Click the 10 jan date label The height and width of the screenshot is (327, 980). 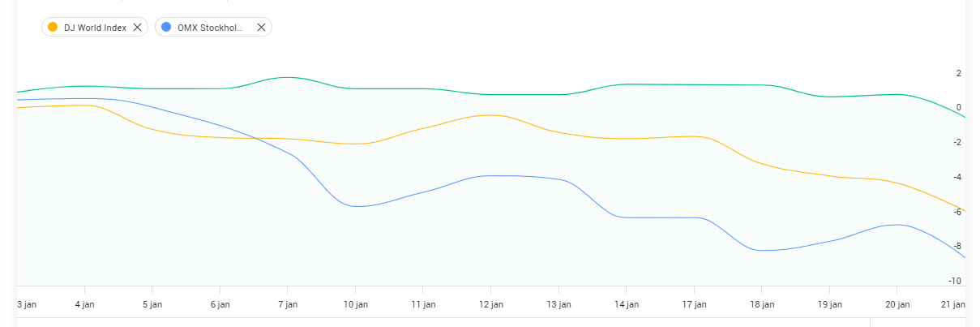[x=355, y=304]
